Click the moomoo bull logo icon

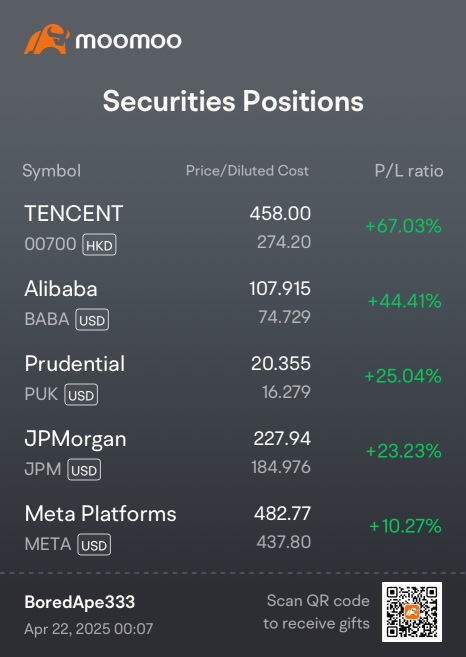47,39
